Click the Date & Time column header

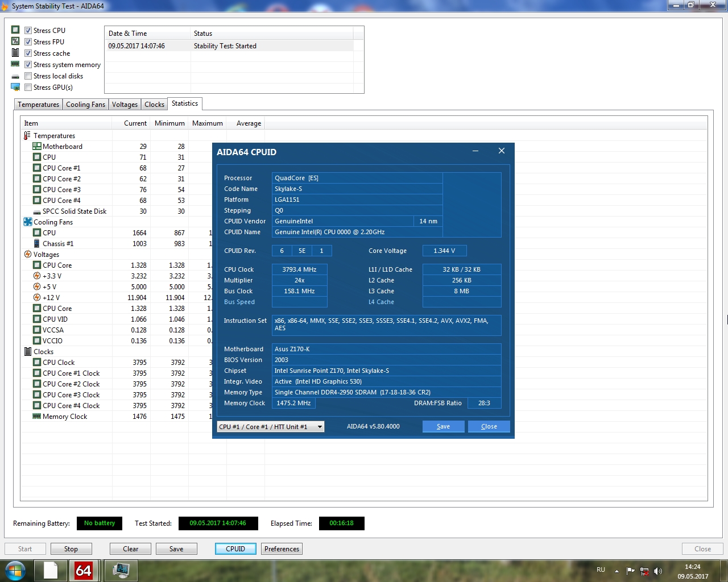click(x=148, y=34)
